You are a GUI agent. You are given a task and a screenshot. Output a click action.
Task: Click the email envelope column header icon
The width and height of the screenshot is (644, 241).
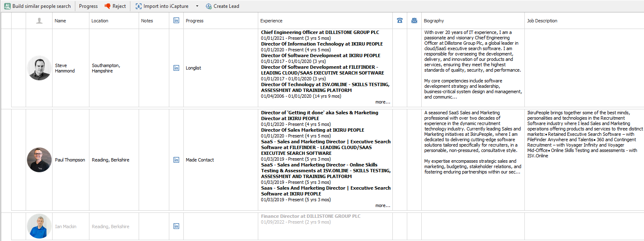coord(414,21)
